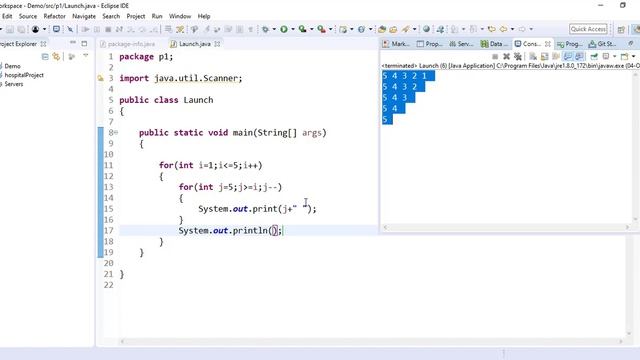This screenshot has height=360, width=640.
Task: Open the Window menu
Action: pos(180,16)
